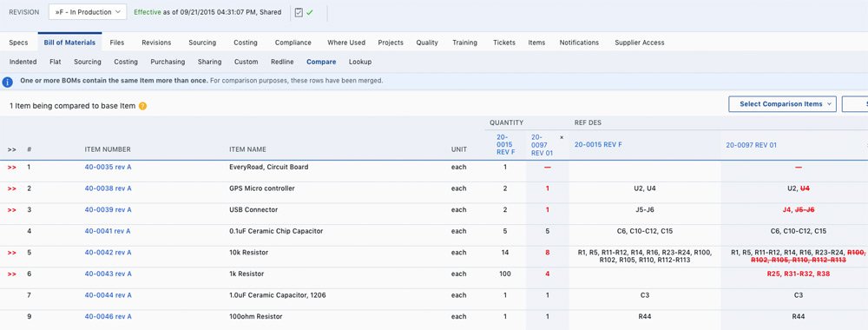The height and width of the screenshot is (330, 868).
Task: Go to the Sourcing main tab
Action: [202, 43]
